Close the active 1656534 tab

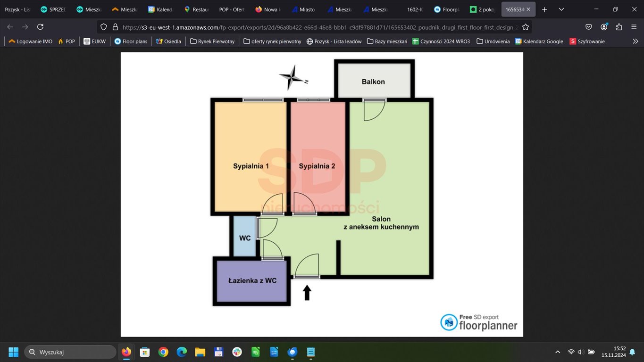point(528,9)
